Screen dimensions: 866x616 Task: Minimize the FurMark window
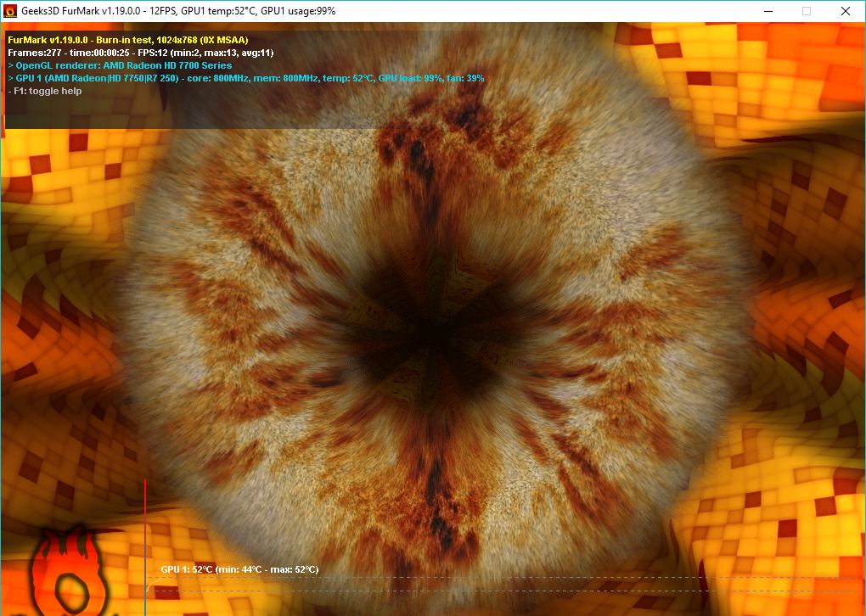point(768,11)
